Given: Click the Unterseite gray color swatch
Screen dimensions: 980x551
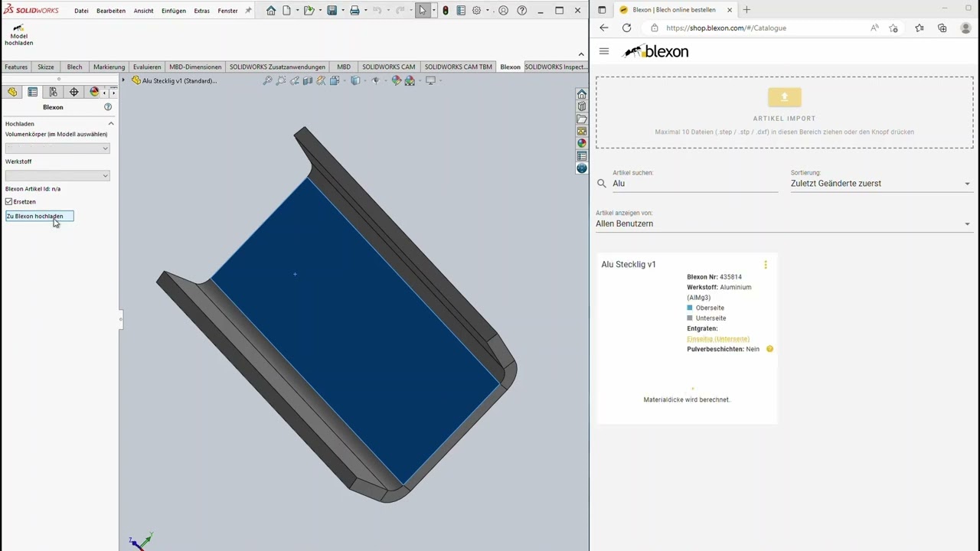Looking at the screenshot, I should (690, 318).
